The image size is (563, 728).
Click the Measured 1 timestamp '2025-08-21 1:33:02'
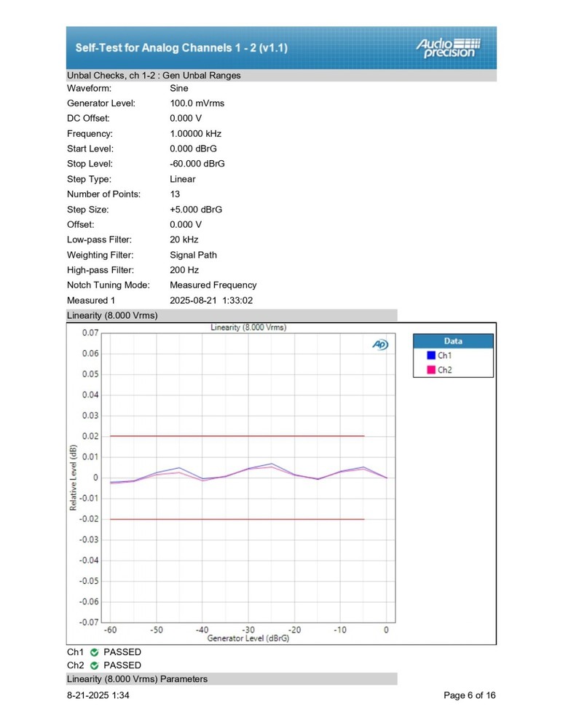(x=211, y=301)
